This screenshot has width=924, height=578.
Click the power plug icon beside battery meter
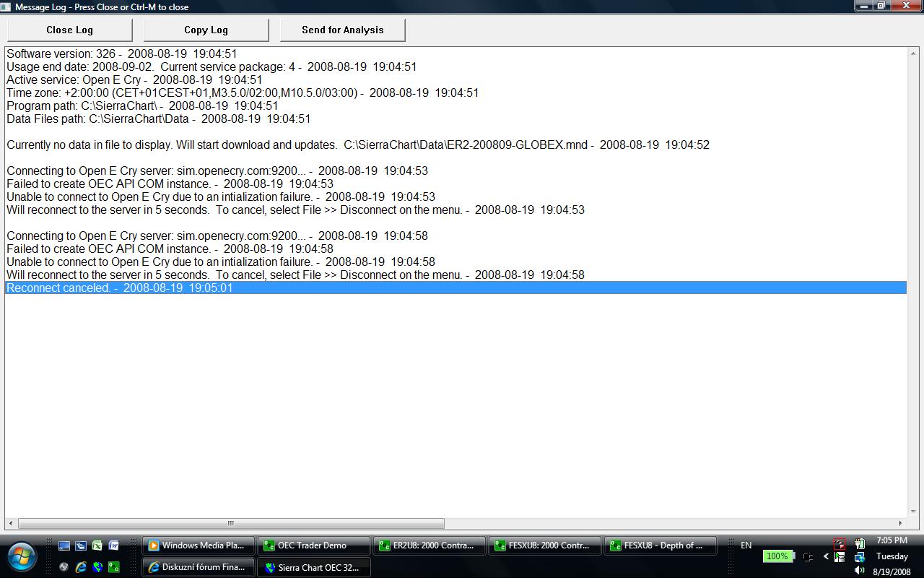click(808, 556)
